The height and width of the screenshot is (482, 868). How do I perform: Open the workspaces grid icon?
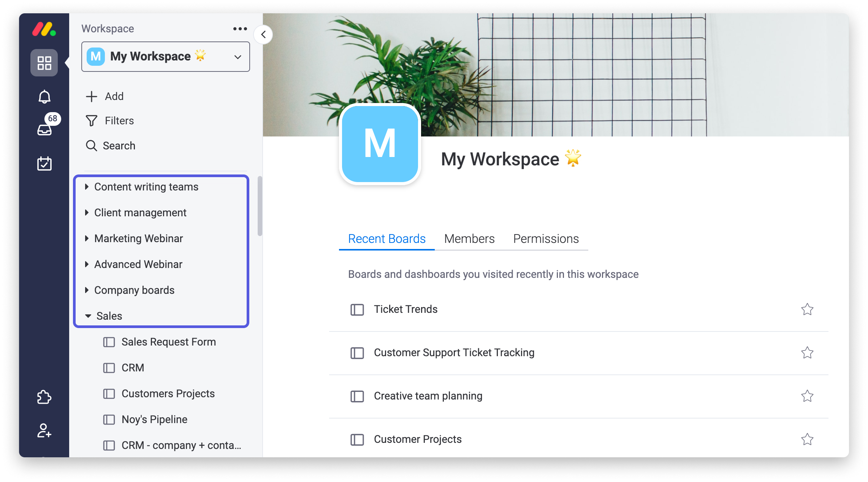tap(44, 63)
